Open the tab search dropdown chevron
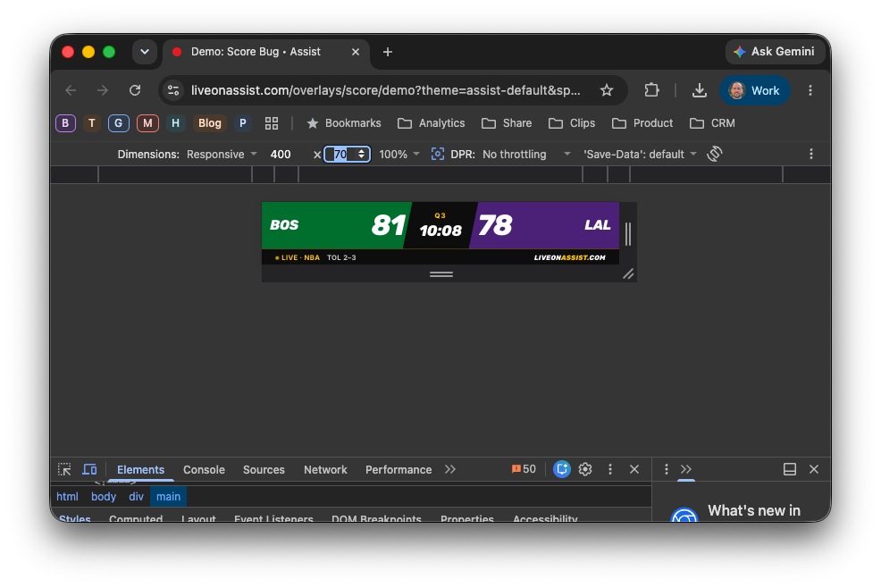 point(145,52)
